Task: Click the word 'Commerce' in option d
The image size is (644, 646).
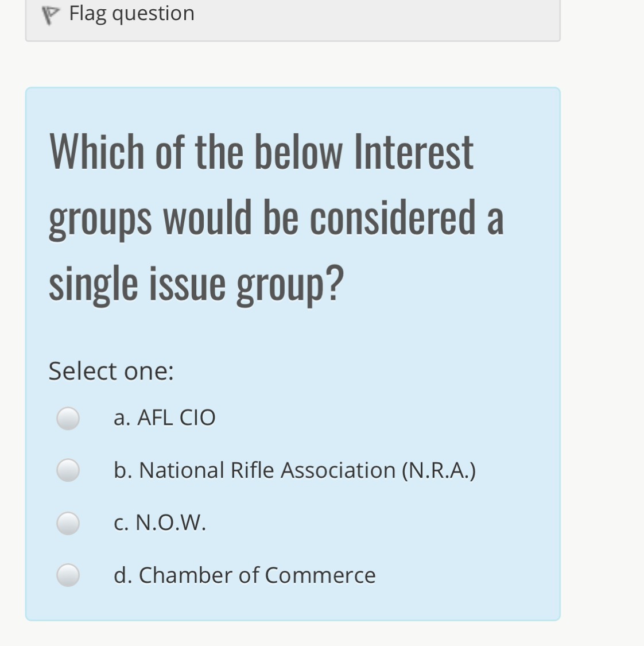Action: tap(320, 575)
